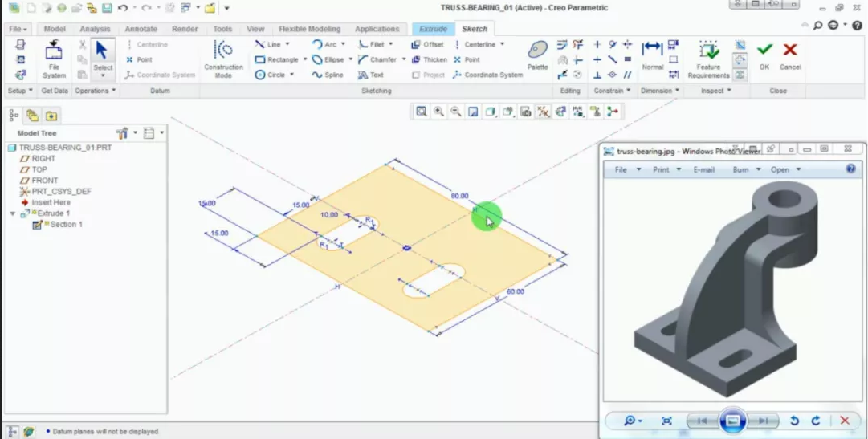Image resolution: width=868 pixels, height=439 pixels.
Task: Click the green OK checkmark
Action: (764, 55)
